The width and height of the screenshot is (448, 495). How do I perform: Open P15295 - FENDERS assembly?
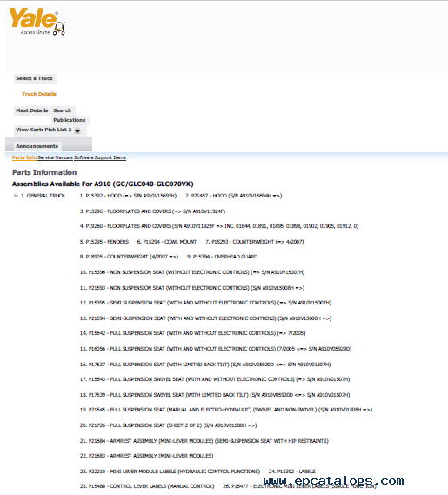pos(104,242)
